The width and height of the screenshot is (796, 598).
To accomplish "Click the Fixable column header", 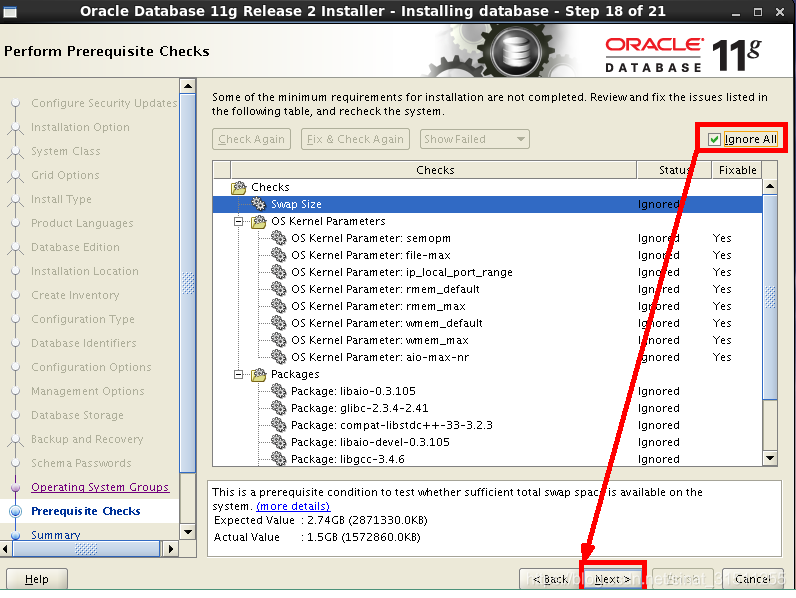I will pyautogui.click(x=738, y=170).
